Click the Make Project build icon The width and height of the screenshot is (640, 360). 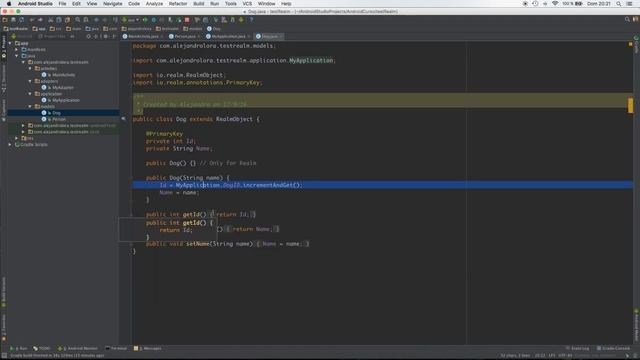point(115,20)
